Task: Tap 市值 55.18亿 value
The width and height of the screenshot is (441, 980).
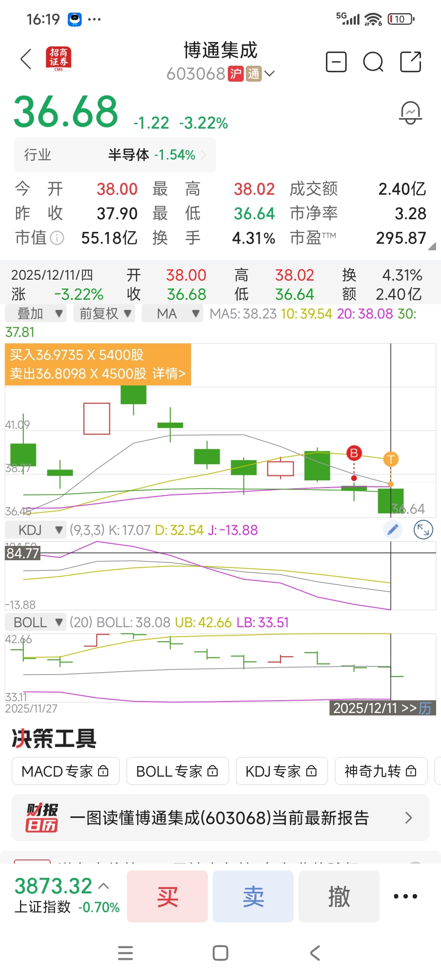Action: (109, 238)
